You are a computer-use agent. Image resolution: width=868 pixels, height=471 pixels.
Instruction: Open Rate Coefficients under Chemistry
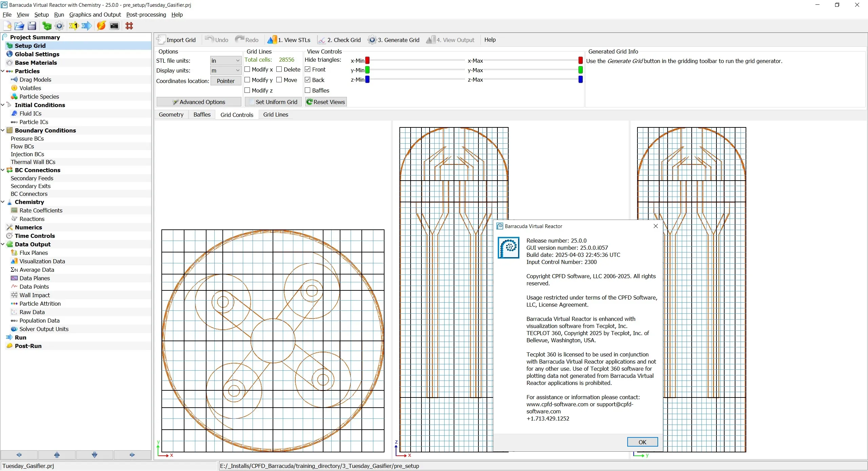point(41,210)
